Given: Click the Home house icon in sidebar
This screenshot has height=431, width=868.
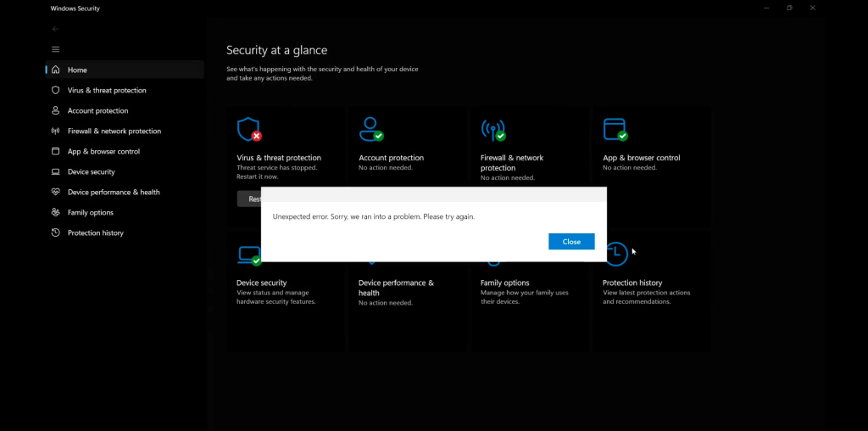Looking at the screenshot, I should pyautogui.click(x=55, y=70).
